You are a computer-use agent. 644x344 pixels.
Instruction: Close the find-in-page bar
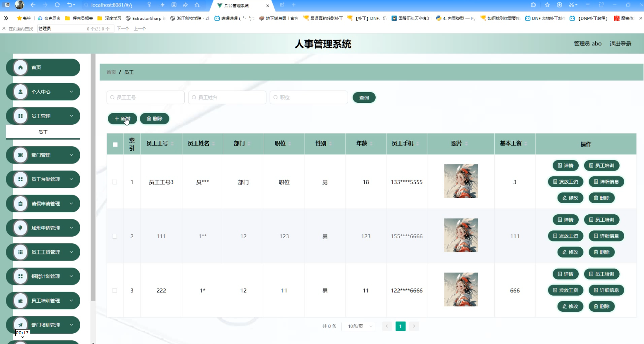4,28
